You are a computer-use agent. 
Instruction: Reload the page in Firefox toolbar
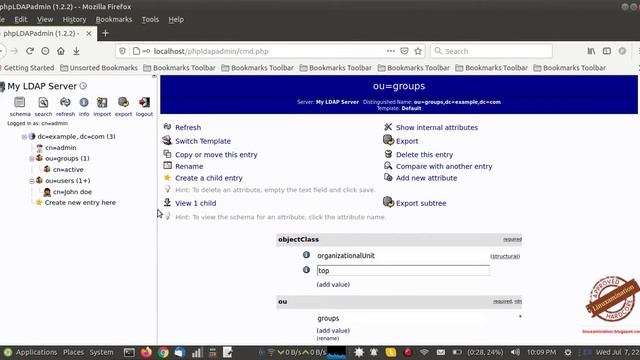[30, 51]
